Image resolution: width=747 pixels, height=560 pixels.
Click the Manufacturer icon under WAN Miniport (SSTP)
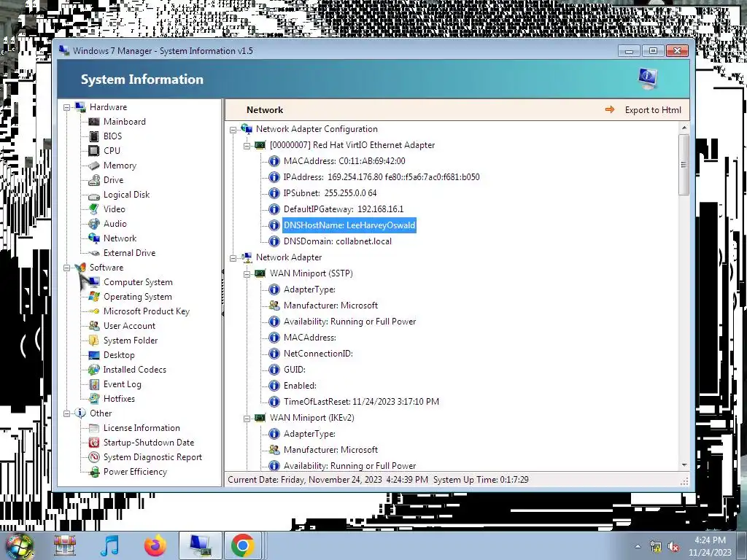[x=274, y=306]
